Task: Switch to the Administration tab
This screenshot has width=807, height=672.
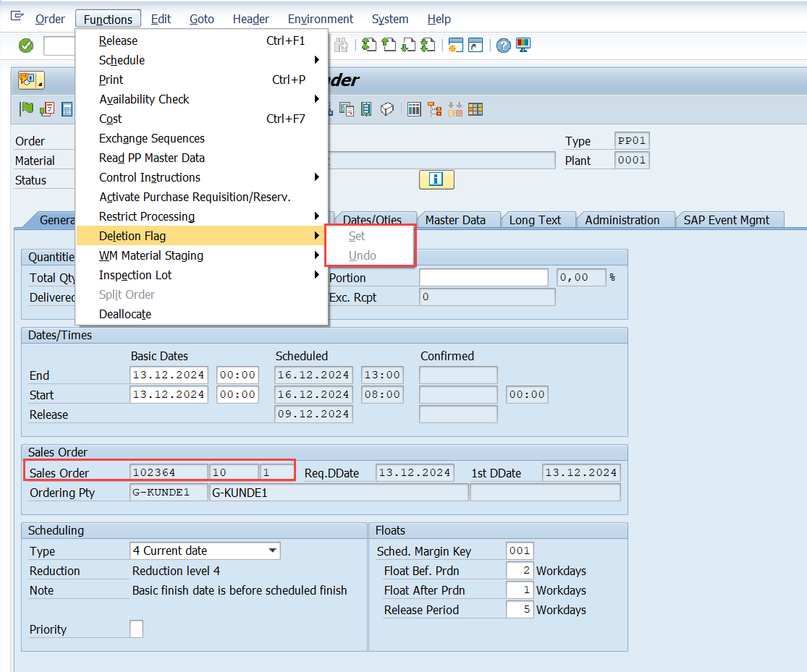Action: coord(622,220)
